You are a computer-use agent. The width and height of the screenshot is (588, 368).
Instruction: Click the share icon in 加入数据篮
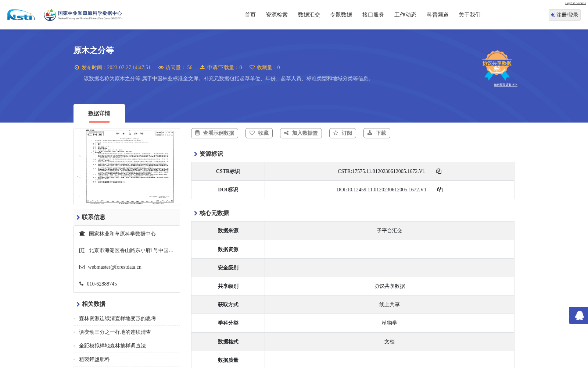286,133
